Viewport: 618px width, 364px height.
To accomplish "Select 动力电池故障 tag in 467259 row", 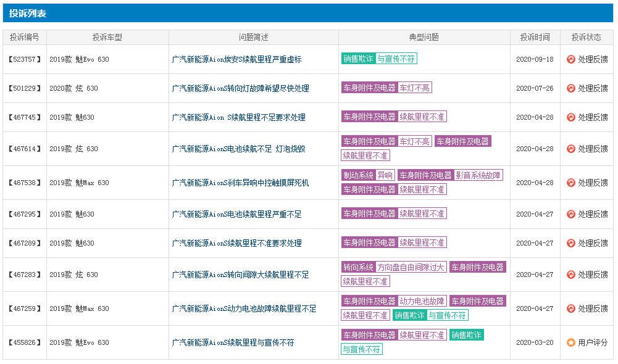I will click(x=422, y=301).
